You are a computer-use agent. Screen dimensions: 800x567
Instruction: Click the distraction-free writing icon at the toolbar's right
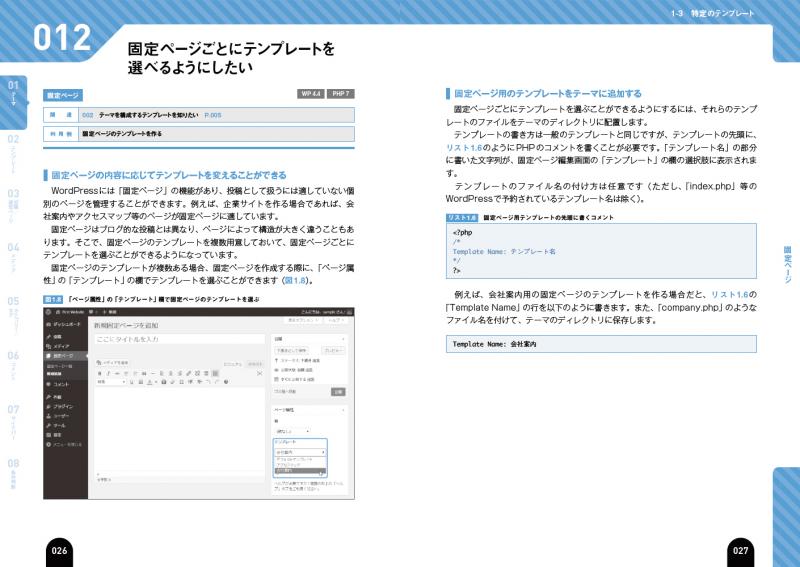click(260, 374)
